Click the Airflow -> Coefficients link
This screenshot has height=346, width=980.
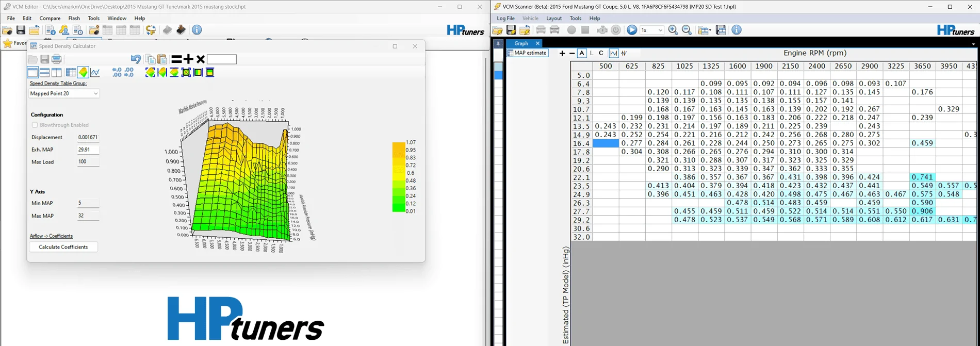tap(51, 236)
